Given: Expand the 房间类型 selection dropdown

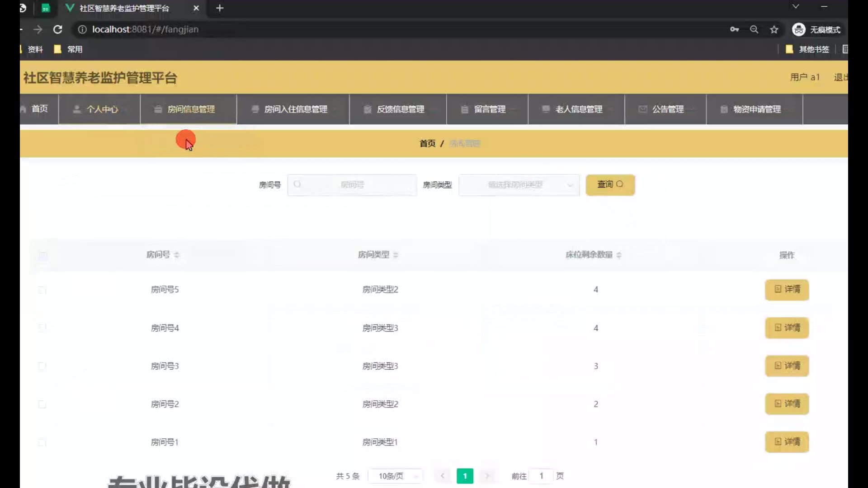Looking at the screenshot, I should pyautogui.click(x=519, y=185).
